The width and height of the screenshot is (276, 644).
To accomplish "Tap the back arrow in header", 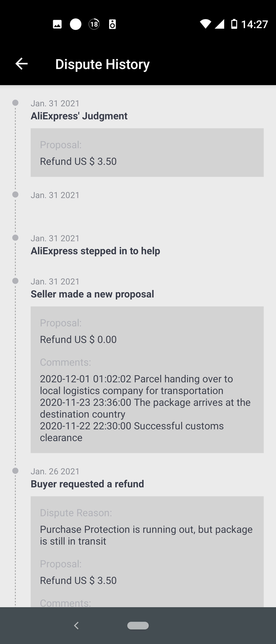I will (21, 64).
